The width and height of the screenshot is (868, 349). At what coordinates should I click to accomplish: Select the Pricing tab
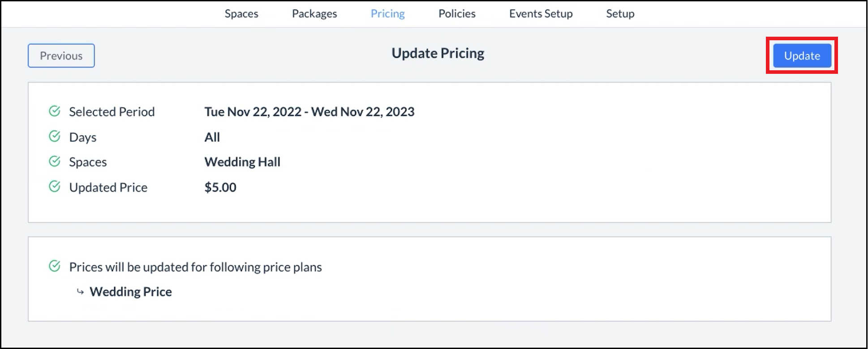tap(387, 14)
